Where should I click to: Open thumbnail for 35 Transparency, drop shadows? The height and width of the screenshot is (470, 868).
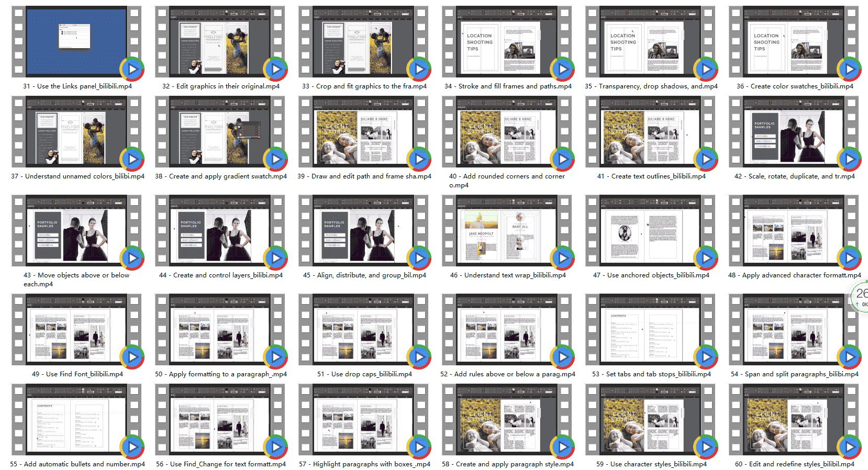(650, 42)
